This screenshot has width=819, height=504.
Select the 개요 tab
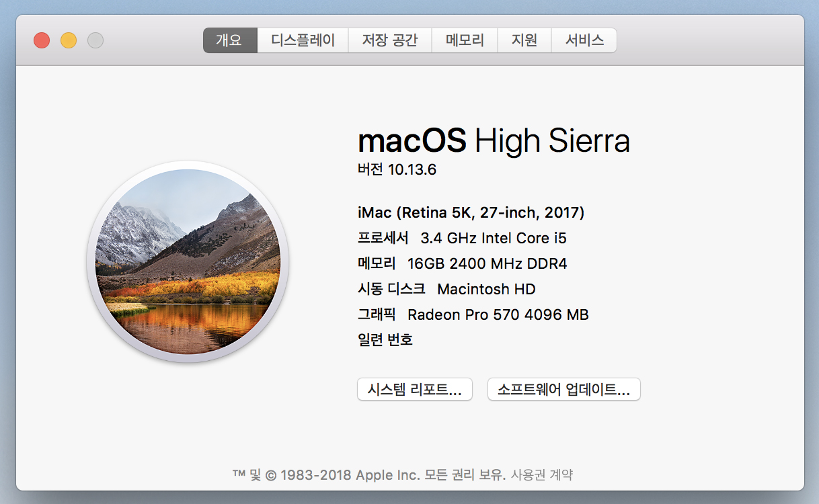click(x=229, y=40)
